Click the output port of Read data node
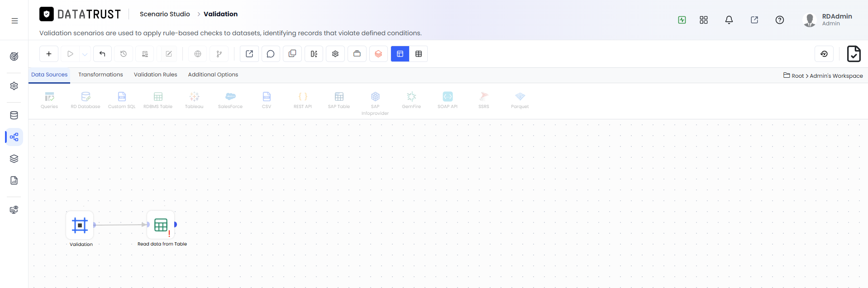 (176, 224)
